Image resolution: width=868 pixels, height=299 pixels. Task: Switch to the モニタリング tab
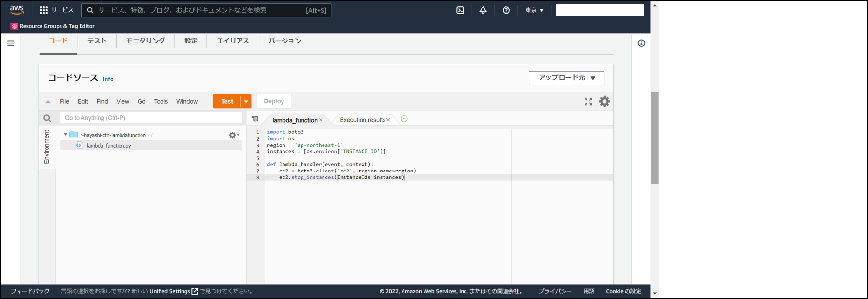145,41
